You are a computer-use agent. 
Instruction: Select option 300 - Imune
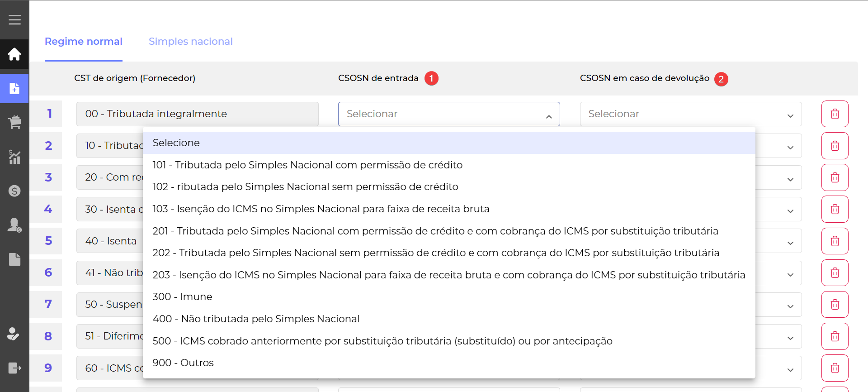pos(182,296)
